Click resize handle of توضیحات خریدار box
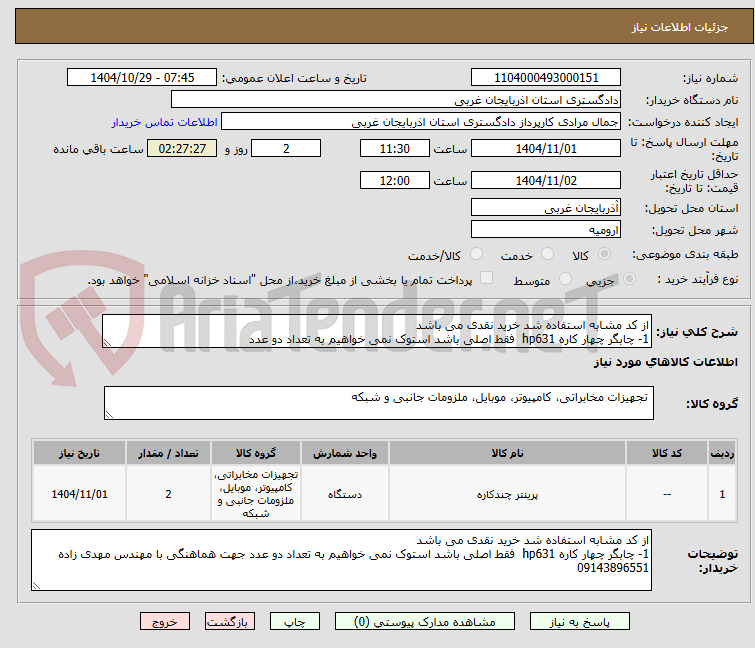 click(36, 586)
